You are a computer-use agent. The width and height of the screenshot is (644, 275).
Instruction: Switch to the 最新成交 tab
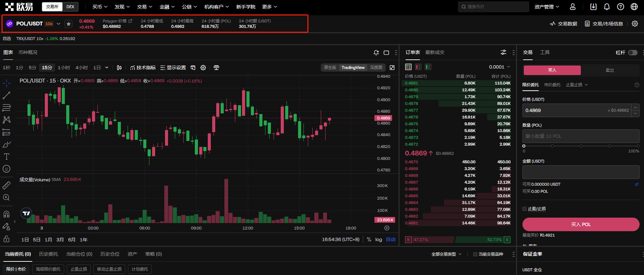click(x=435, y=52)
